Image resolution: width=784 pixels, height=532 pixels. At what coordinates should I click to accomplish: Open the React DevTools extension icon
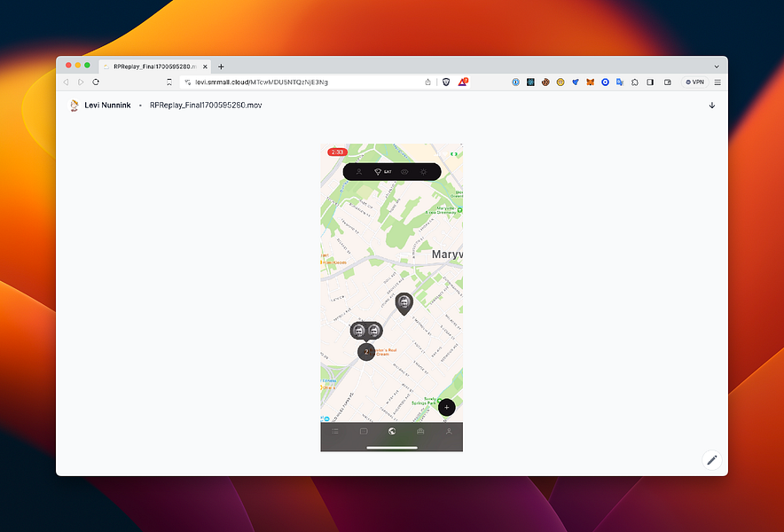coord(530,82)
